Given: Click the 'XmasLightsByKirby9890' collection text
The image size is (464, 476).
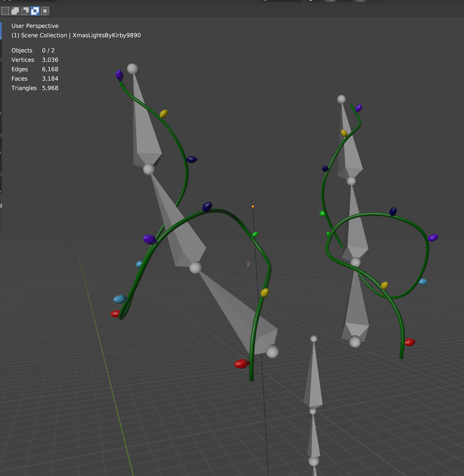Looking at the screenshot, I should 106,35.
